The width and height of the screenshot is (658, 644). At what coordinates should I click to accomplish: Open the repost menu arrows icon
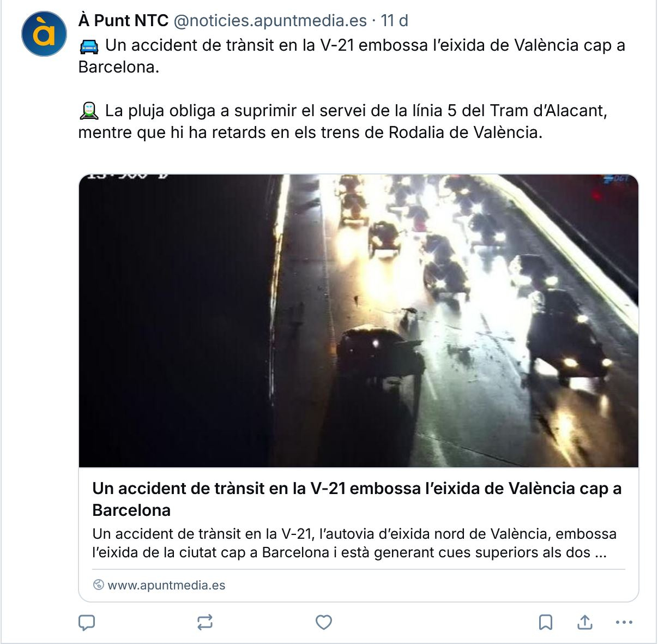(x=205, y=622)
